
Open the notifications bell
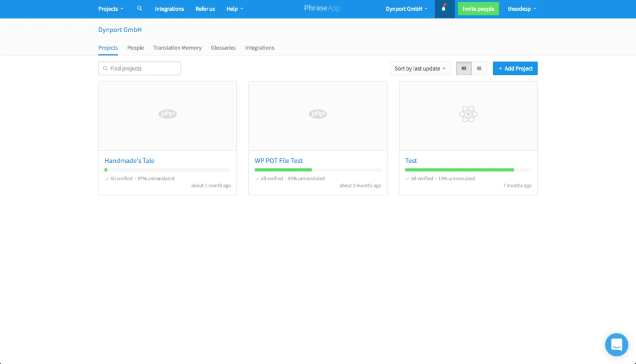(444, 9)
